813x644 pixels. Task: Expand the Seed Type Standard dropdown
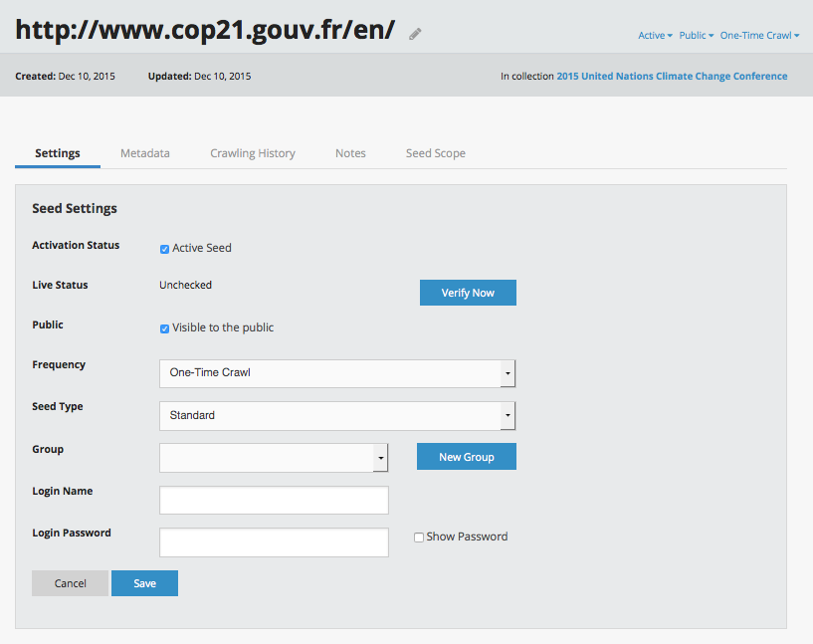click(x=337, y=415)
